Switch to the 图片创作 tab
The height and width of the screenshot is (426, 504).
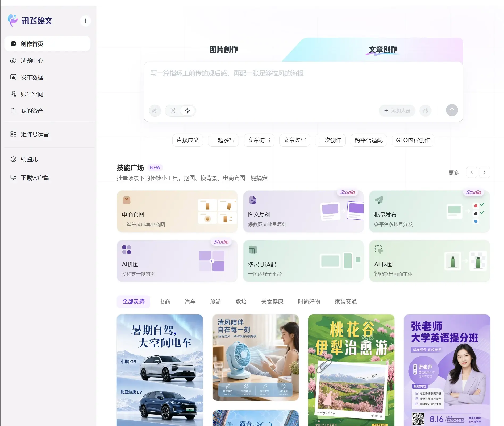tap(224, 50)
